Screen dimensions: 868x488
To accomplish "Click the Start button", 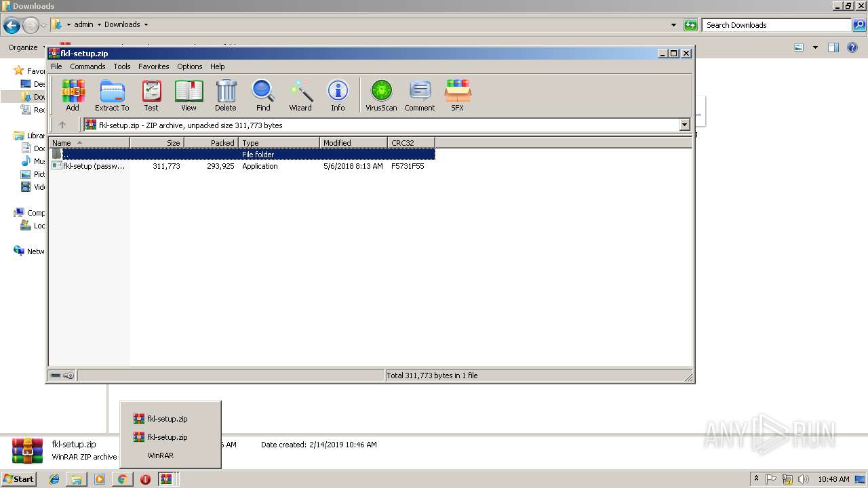I will (19, 479).
